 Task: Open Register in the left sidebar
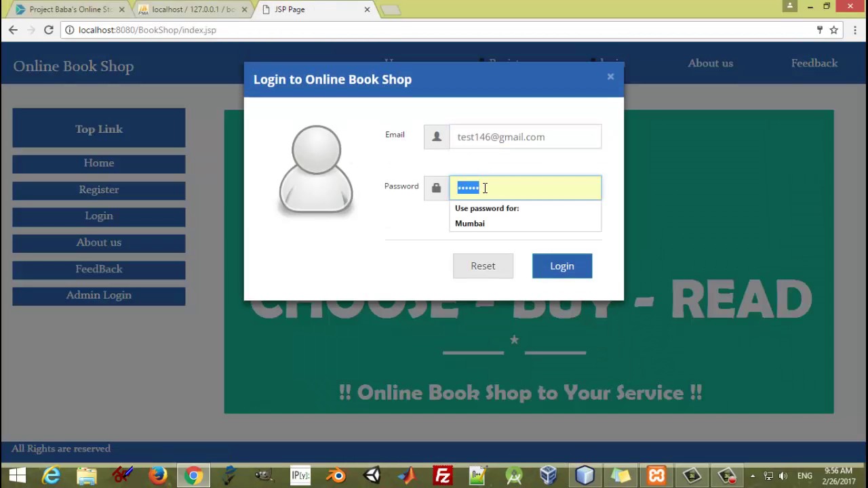tap(99, 190)
